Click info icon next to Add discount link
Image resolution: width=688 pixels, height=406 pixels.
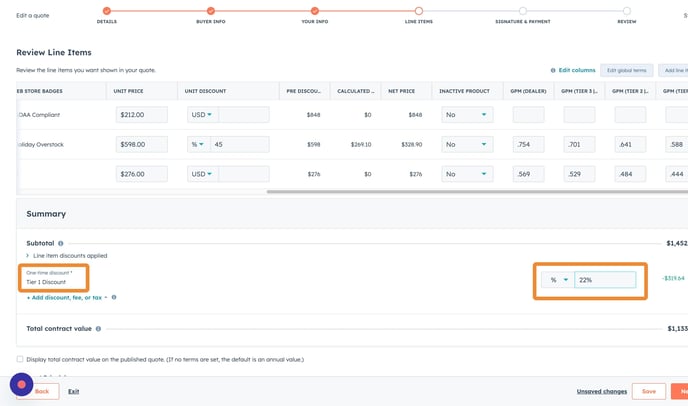114,297
